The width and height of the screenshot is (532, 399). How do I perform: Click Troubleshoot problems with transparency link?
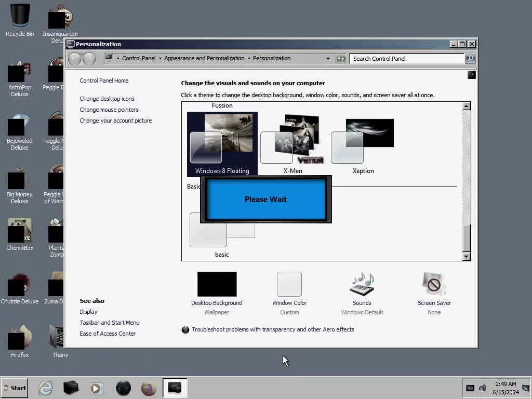pyautogui.click(x=273, y=329)
